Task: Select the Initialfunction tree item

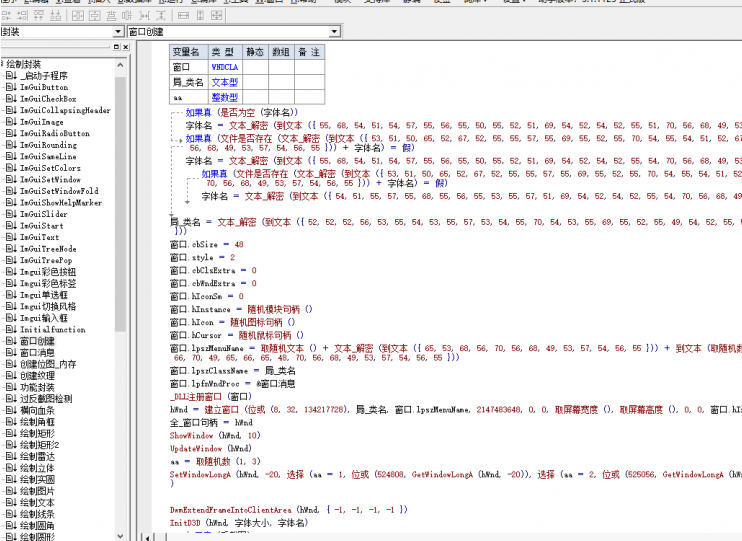Action: tap(52, 329)
